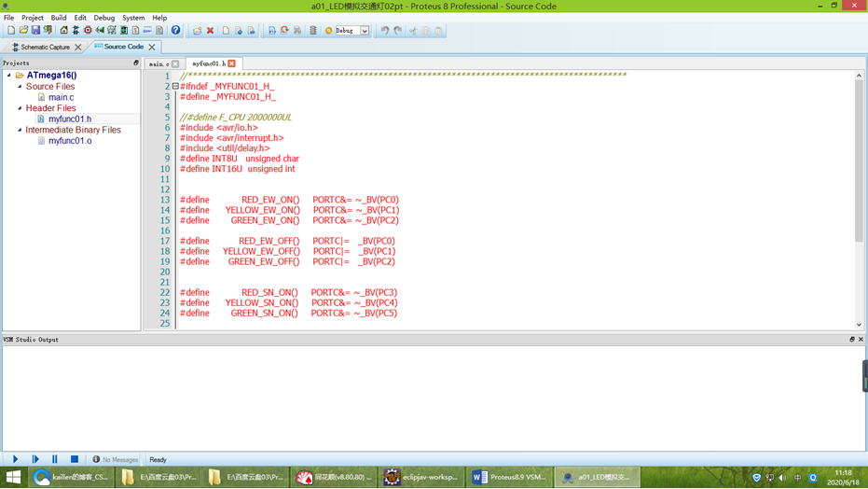The width and height of the screenshot is (868, 489).
Task: Collapse the ATmega16() project node
Action: click(x=9, y=75)
